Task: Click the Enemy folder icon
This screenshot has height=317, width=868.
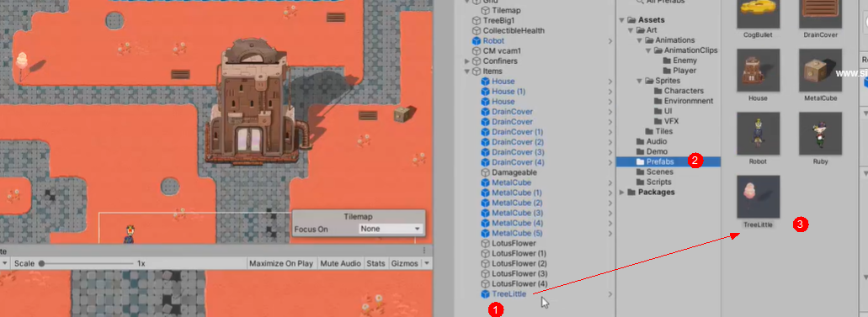Action: point(667,61)
